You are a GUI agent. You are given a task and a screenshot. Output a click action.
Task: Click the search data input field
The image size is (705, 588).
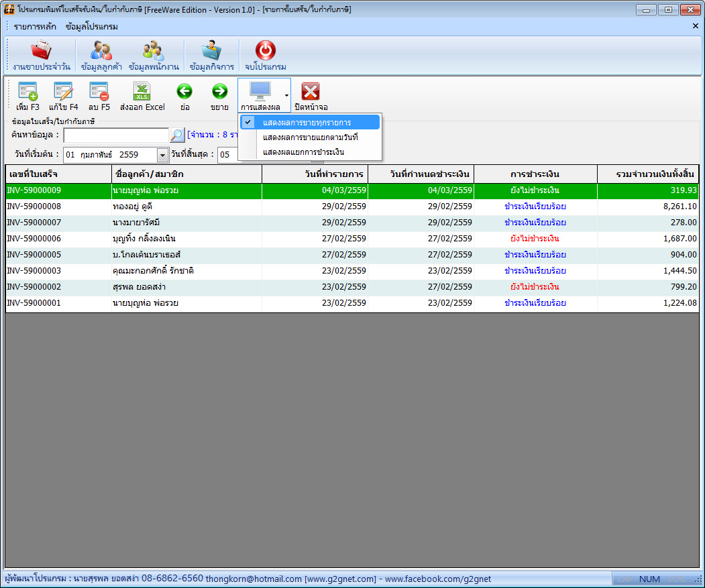116,135
